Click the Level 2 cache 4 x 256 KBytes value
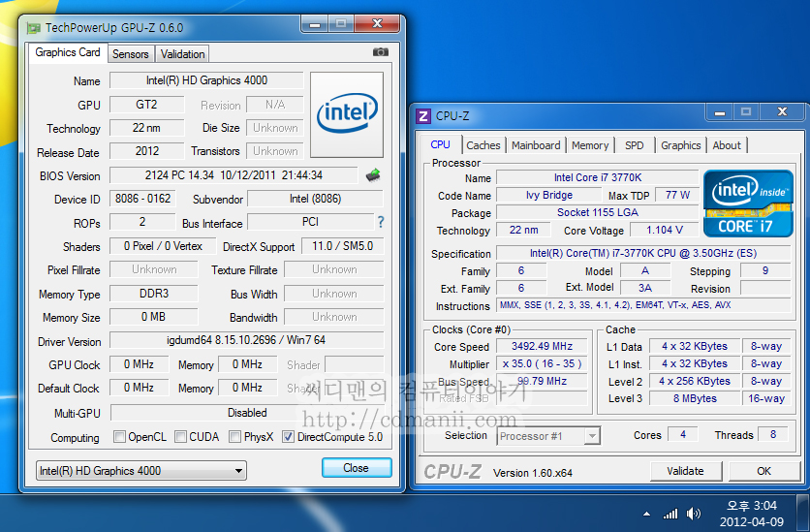The width and height of the screenshot is (810, 532). click(x=695, y=381)
